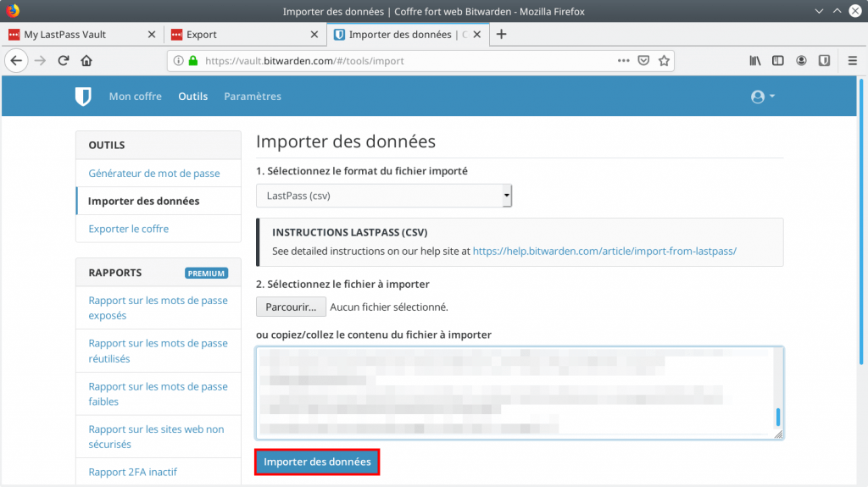This screenshot has width=868, height=487.
Task: Click the title bar dropdown arrow
Action: [x=819, y=11]
